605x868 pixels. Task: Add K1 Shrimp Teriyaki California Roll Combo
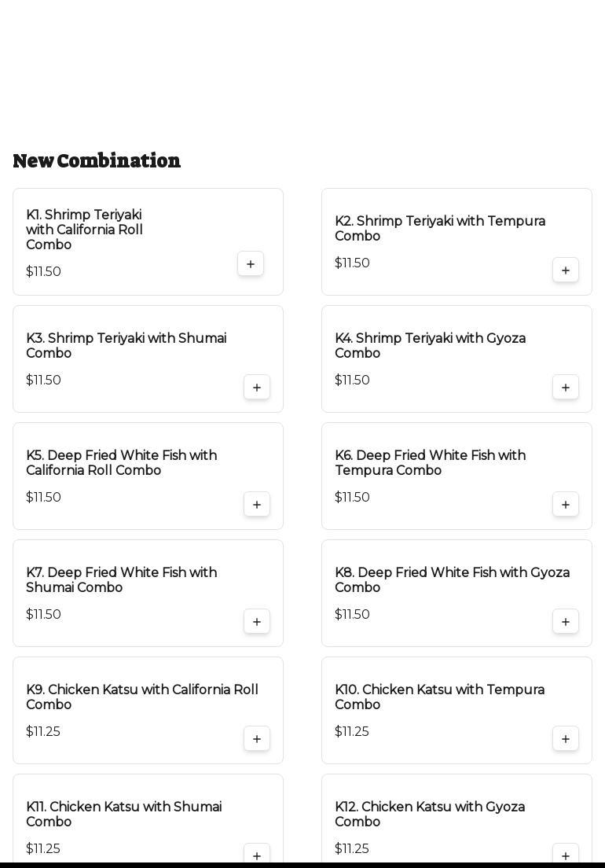pyautogui.click(x=251, y=264)
